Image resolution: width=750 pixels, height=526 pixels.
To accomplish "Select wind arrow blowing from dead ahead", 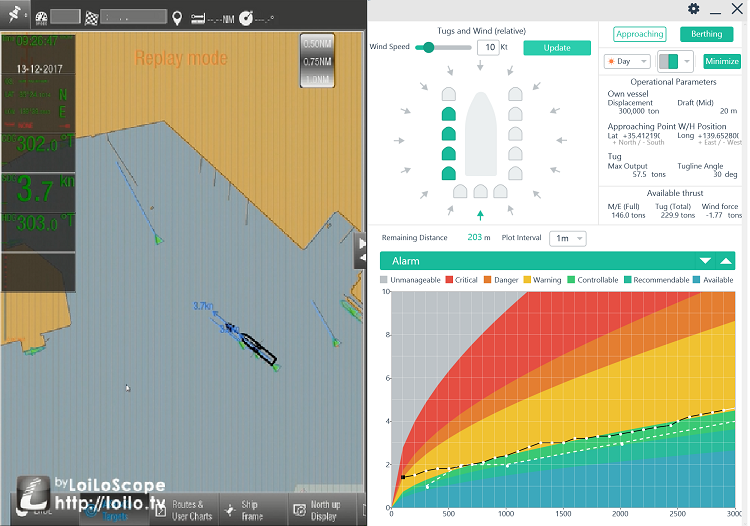I will 480,66.
